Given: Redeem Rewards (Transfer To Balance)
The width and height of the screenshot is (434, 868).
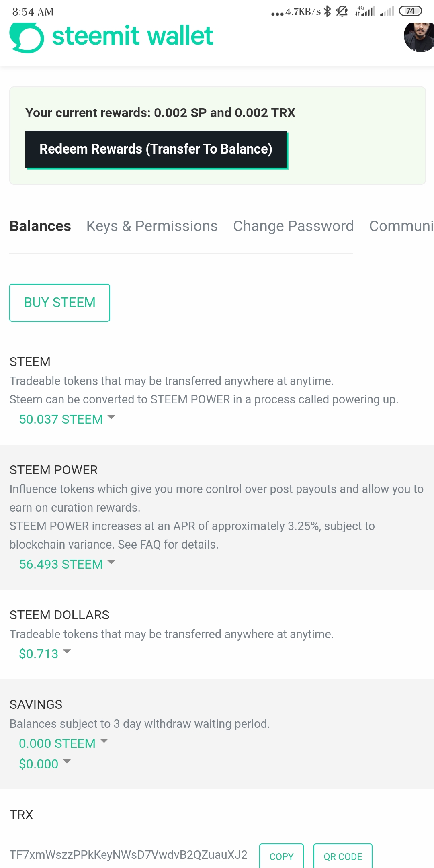Looking at the screenshot, I should click(x=156, y=149).
